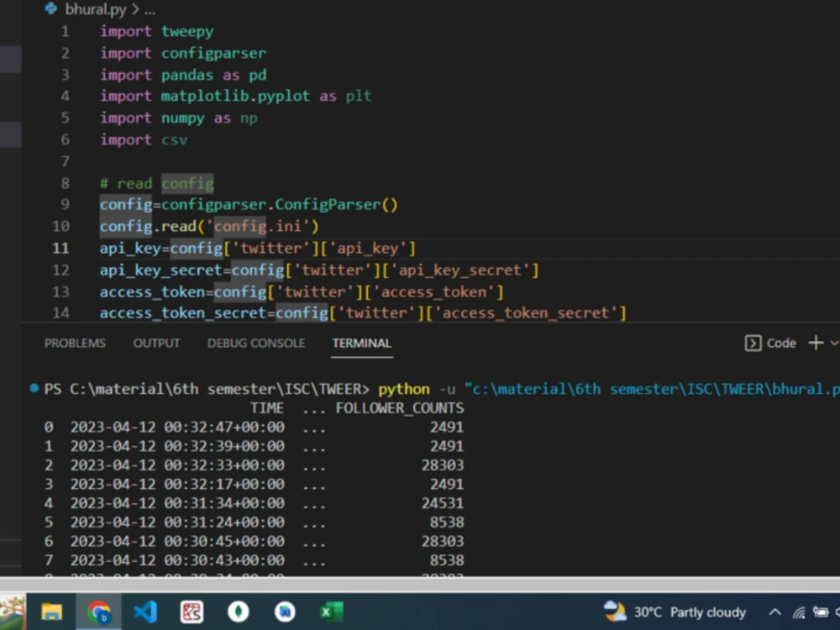Click timestamp 2023-04-12 00:30:43+00:00 in row 7
Viewport: 840px width, 630px height.
(177, 560)
